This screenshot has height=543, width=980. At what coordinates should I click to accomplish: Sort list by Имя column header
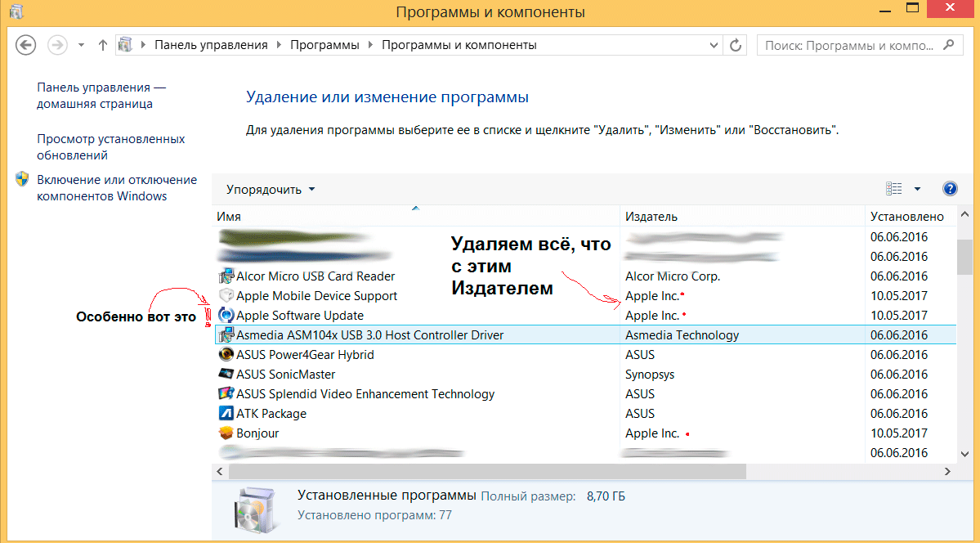(416, 217)
